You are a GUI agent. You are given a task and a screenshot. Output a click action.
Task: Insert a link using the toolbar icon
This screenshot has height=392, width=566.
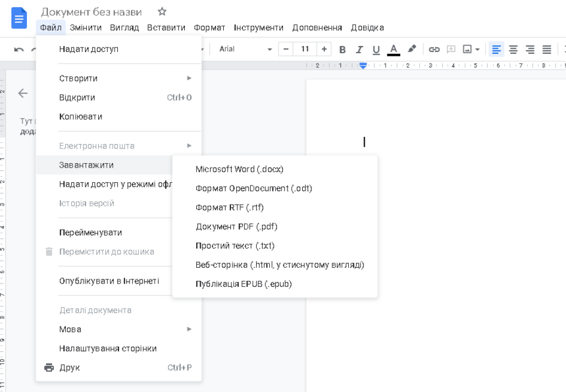(x=434, y=49)
